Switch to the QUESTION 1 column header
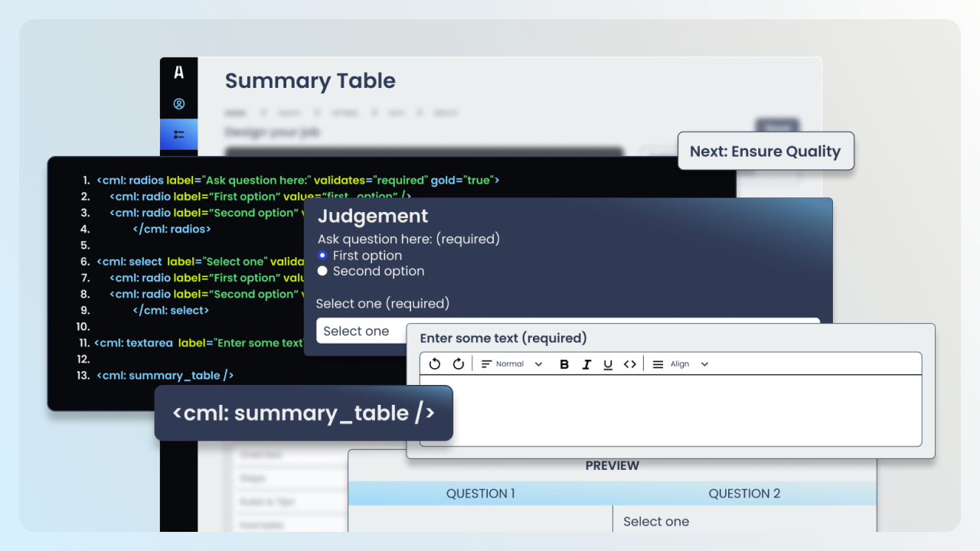980x551 pixels. pyautogui.click(x=481, y=494)
